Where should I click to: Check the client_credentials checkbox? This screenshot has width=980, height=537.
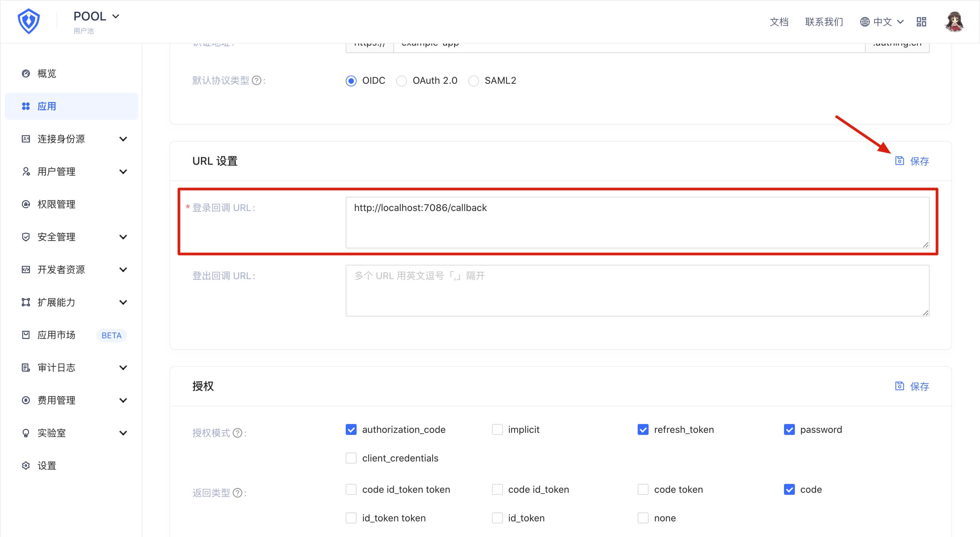[351, 458]
